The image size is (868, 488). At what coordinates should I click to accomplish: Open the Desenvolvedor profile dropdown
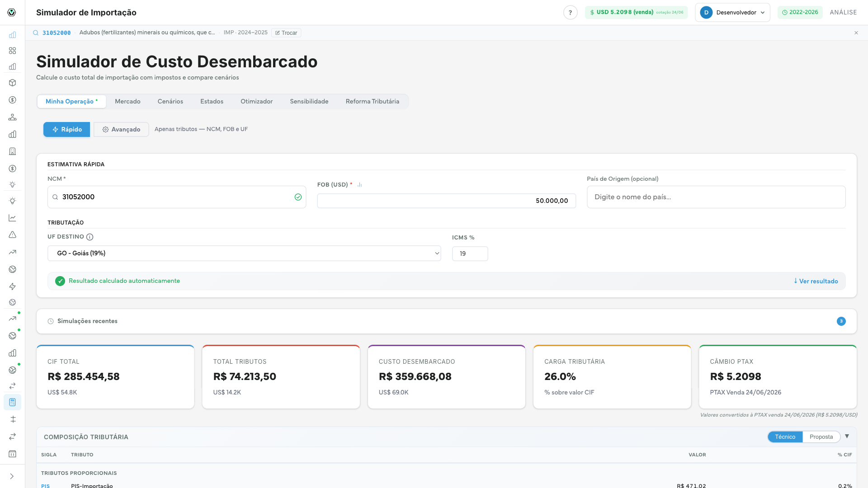pyautogui.click(x=732, y=13)
